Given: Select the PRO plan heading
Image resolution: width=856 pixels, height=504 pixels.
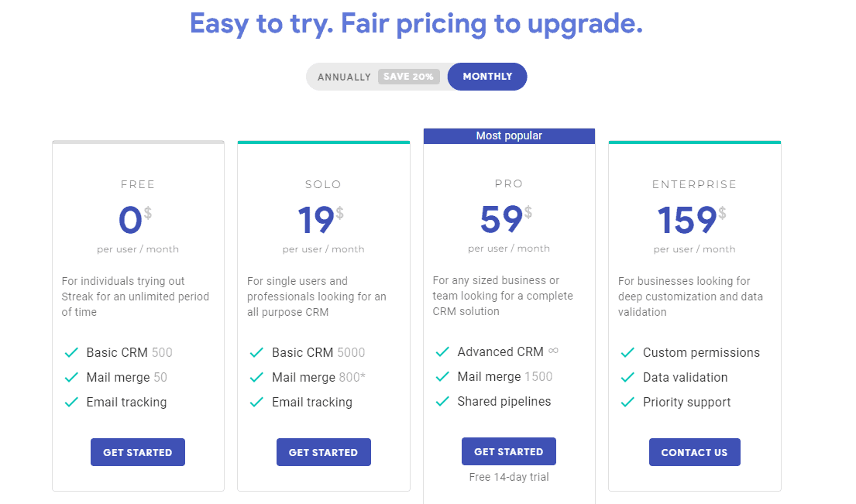Looking at the screenshot, I should 508,184.
